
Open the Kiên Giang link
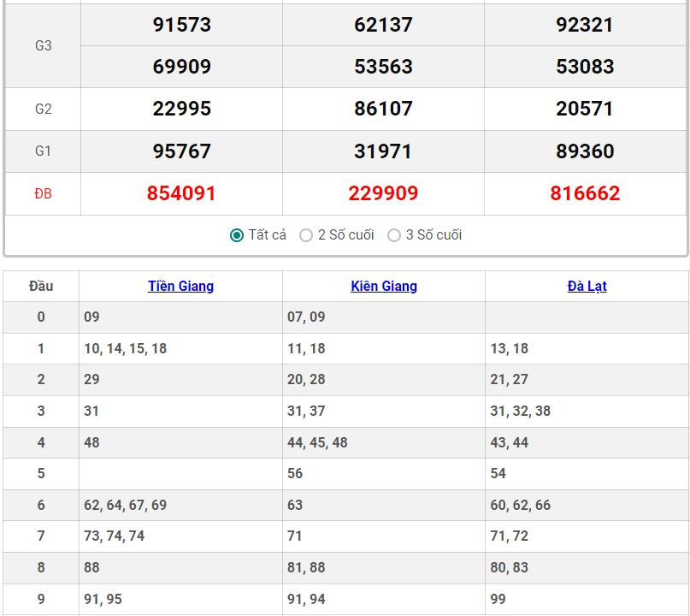pyautogui.click(x=384, y=287)
